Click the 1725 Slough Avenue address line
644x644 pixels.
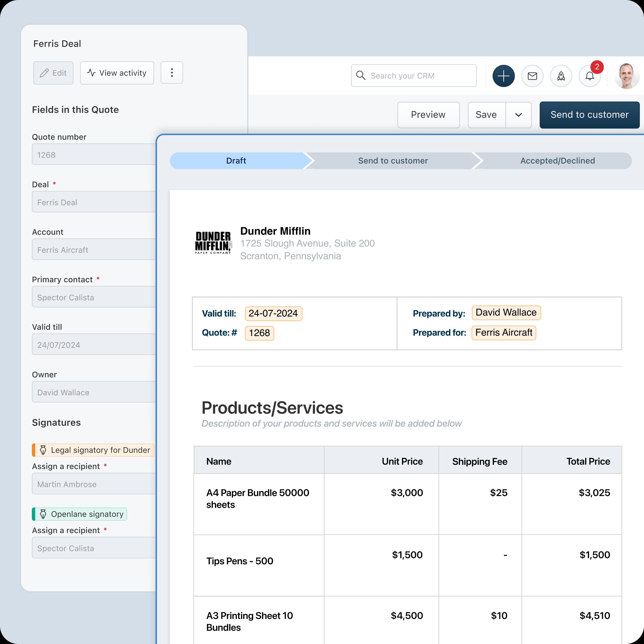pyautogui.click(x=307, y=243)
